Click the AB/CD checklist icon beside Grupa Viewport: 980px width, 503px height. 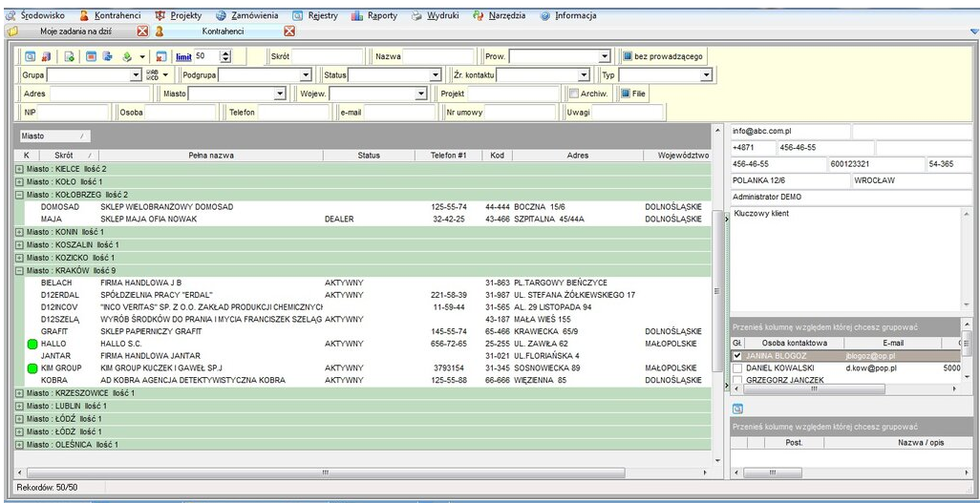[153, 74]
